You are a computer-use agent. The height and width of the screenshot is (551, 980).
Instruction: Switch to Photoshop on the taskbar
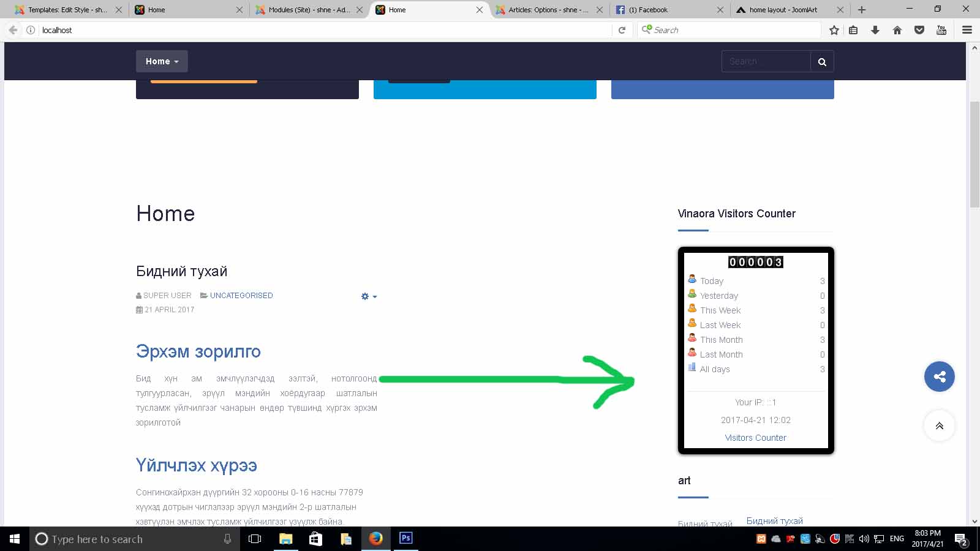point(405,539)
